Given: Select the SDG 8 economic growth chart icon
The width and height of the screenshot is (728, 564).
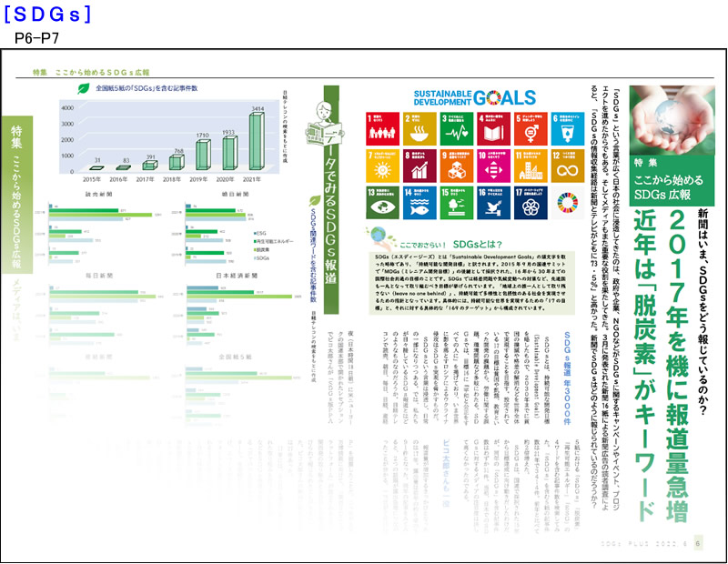Looking at the screenshot, I should coord(420,166).
